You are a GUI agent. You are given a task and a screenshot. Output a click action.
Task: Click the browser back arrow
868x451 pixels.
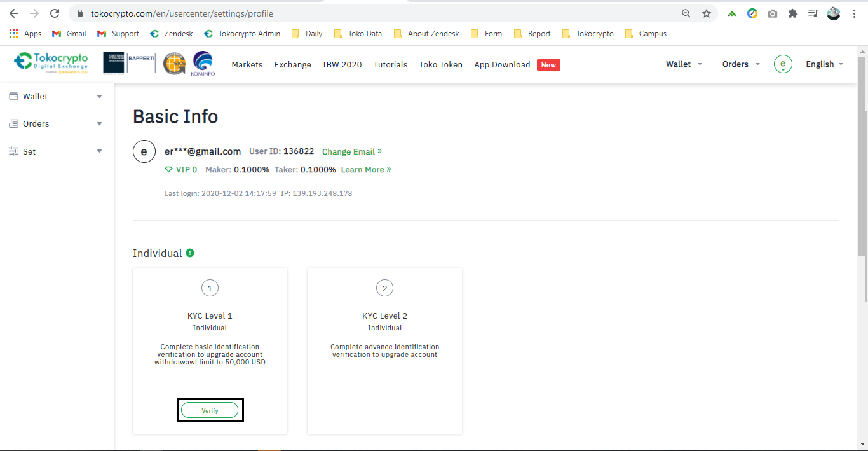14,13
